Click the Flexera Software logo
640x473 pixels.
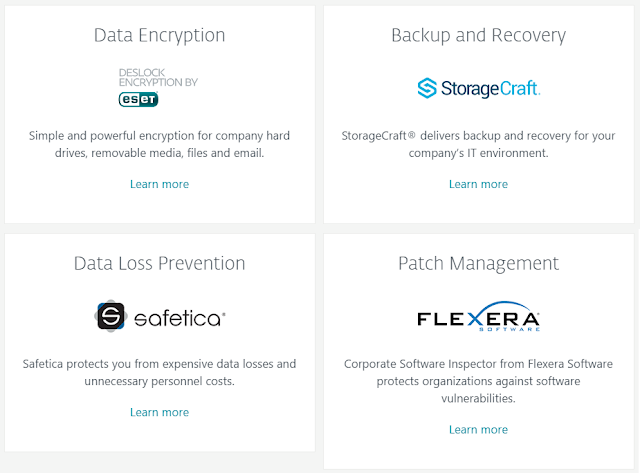(x=478, y=318)
